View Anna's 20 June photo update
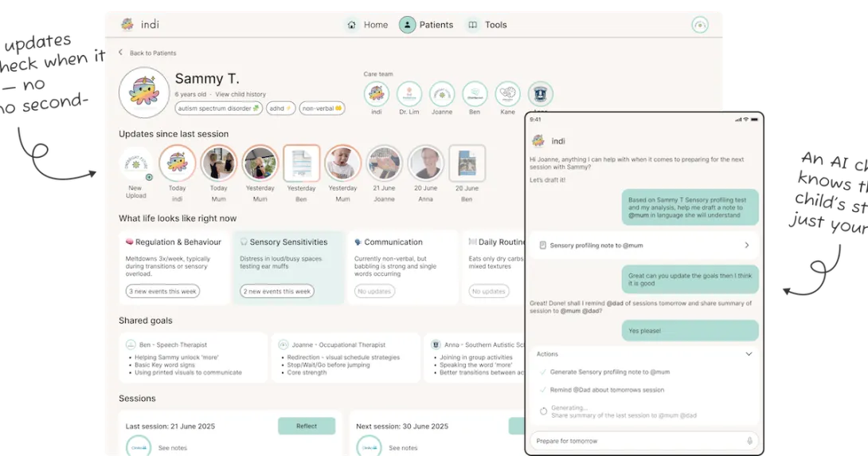The width and height of the screenshot is (868, 456). click(x=426, y=163)
